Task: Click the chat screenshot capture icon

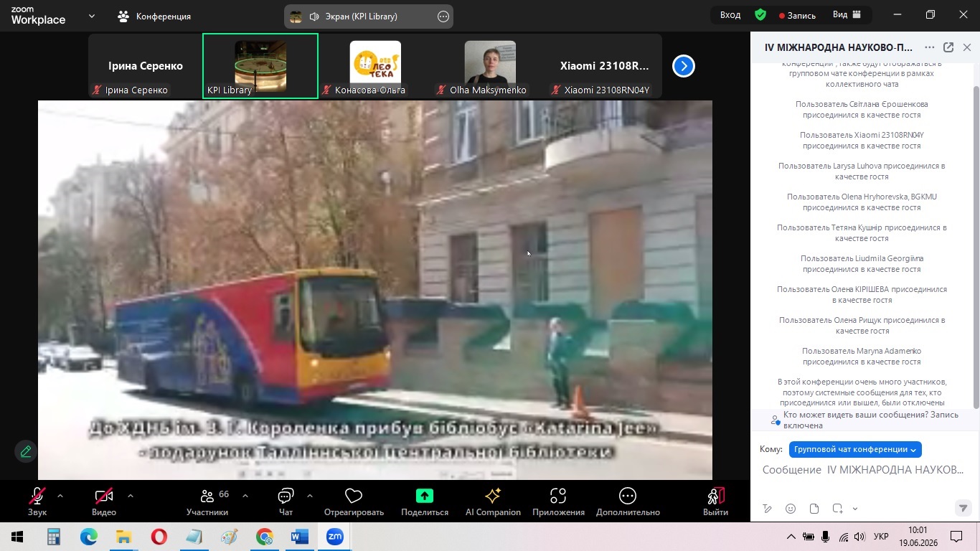Action: click(x=837, y=509)
